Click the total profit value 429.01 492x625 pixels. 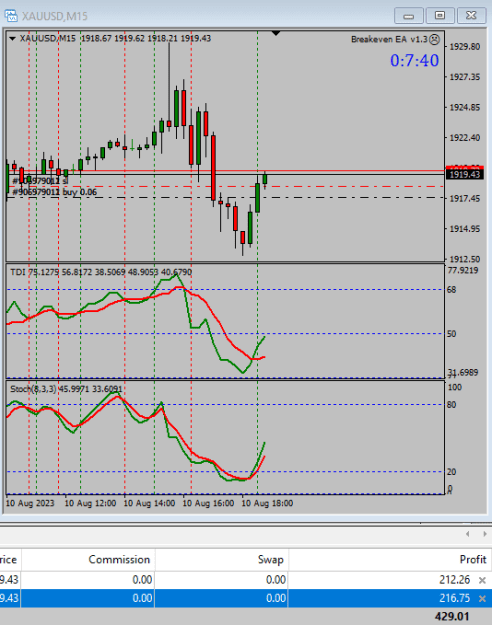(x=452, y=616)
